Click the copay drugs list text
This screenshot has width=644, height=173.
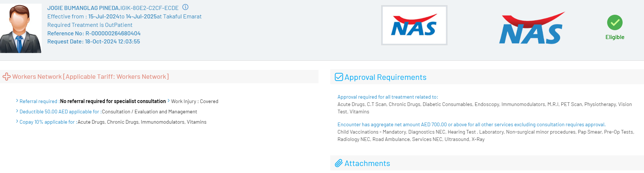(x=142, y=122)
